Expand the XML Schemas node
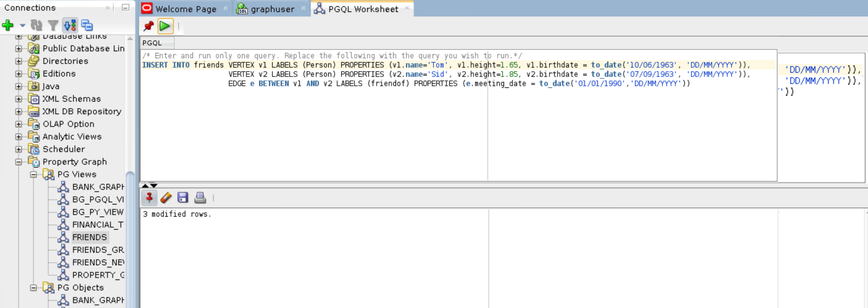Image resolution: width=868 pixels, height=308 pixels. 19,99
